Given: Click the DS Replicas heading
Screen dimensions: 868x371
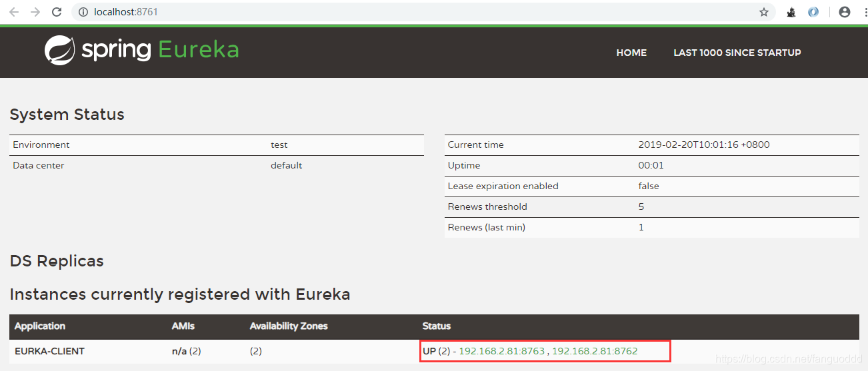Looking at the screenshot, I should [x=57, y=261].
